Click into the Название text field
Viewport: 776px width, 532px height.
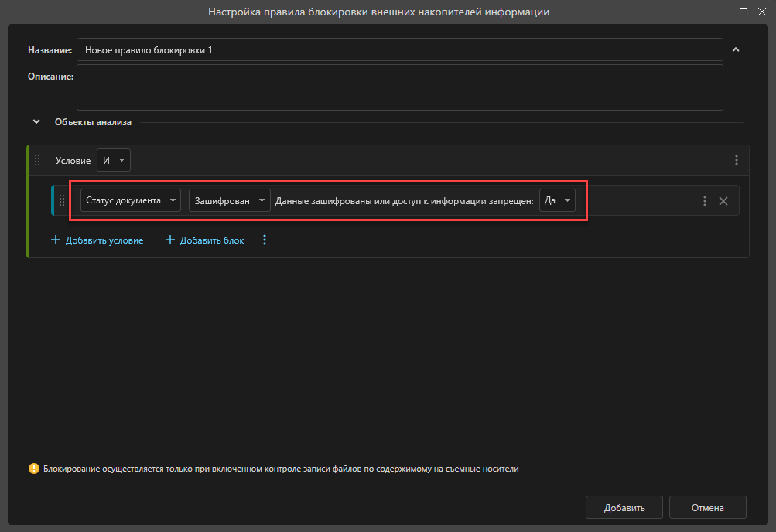click(x=399, y=50)
